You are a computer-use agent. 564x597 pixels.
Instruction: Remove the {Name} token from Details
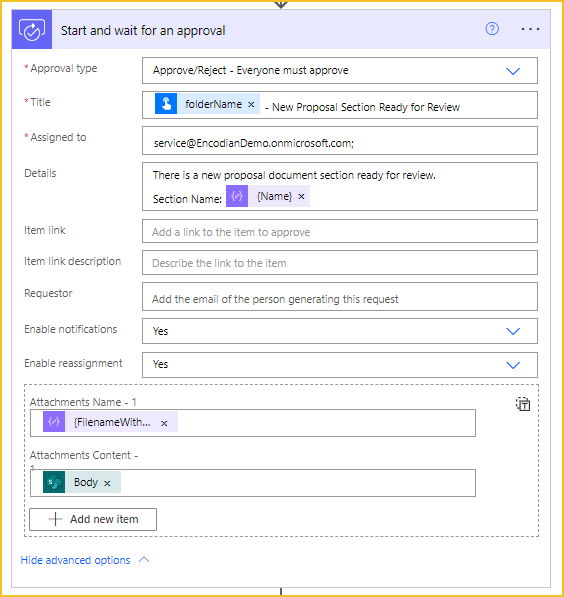pyautogui.click(x=301, y=196)
